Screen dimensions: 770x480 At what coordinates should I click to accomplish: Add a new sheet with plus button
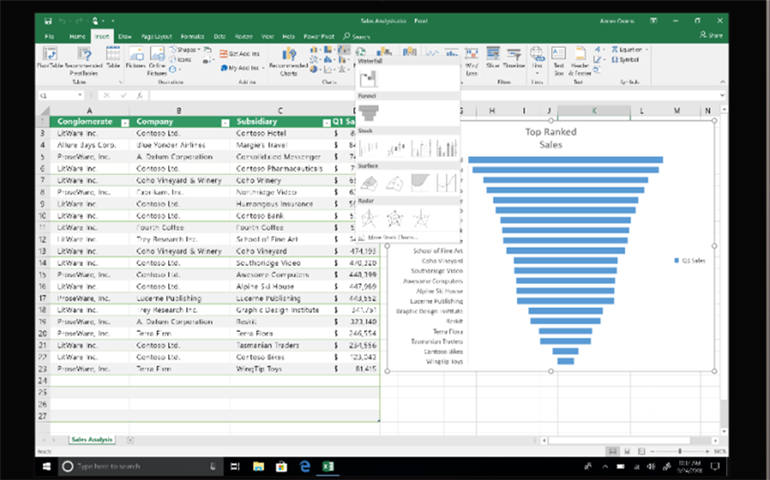pos(130,440)
